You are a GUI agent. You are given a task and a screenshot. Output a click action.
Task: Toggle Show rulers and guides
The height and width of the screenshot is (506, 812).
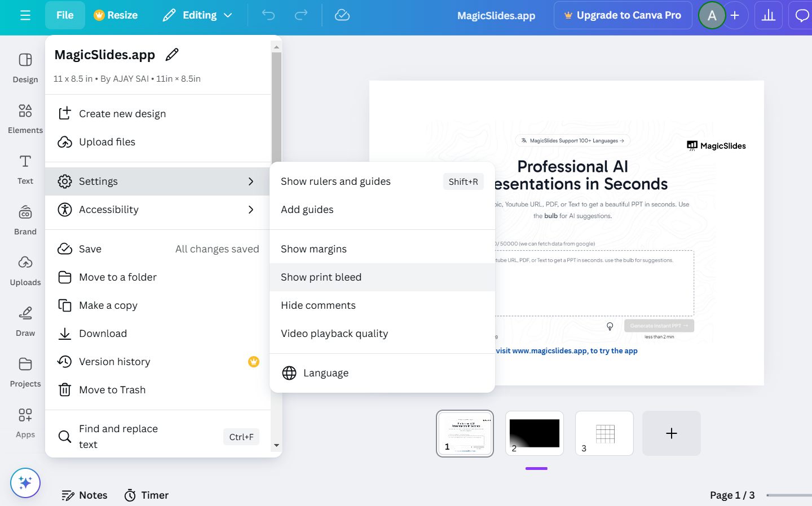point(382,181)
